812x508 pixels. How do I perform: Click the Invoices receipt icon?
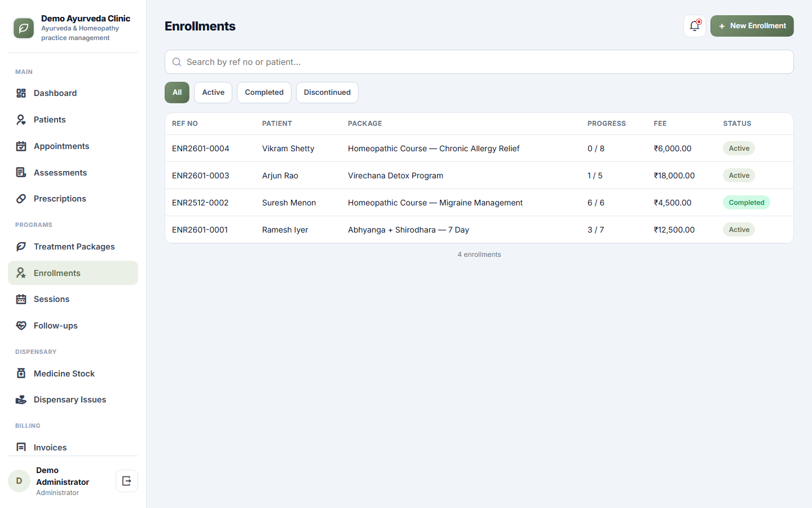[x=21, y=448]
